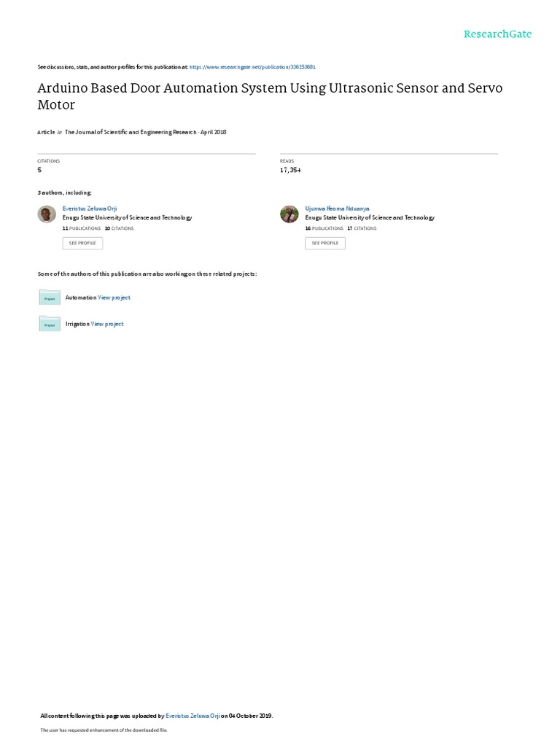Click Ujunwa Ifeoma Nduanya's profile photo
This screenshot has width=560, height=747.
tap(289, 214)
